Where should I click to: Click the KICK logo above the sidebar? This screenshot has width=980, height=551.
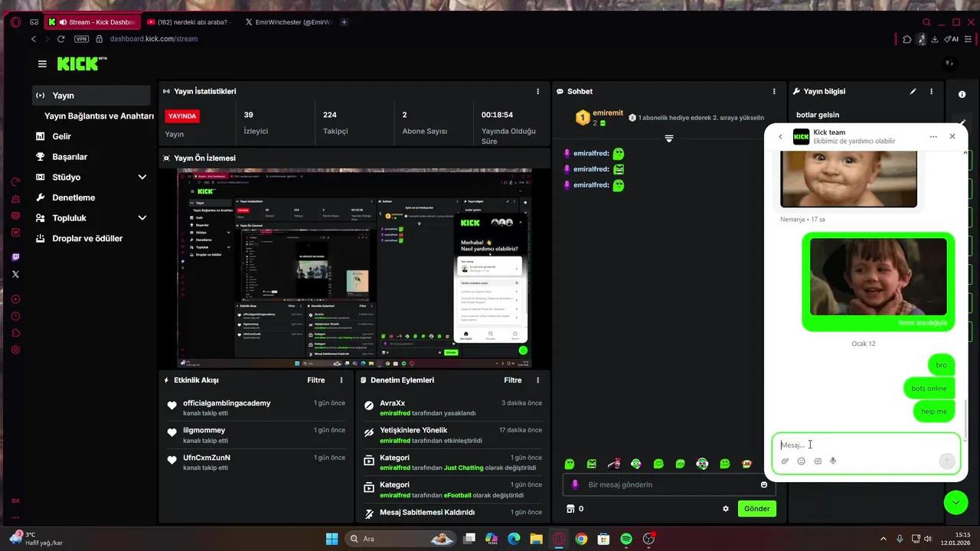pyautogui.click(x=78, y=64)
